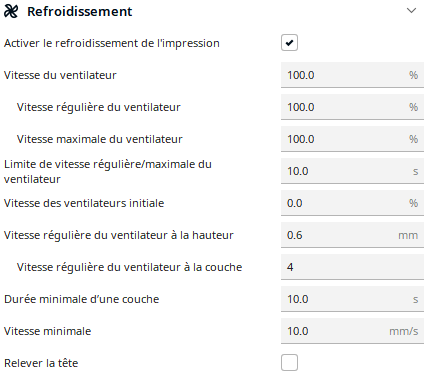Click the Vitesse des ventilateurs initiale label
This screenshot has width=432, height=377.
coord(84,203)
